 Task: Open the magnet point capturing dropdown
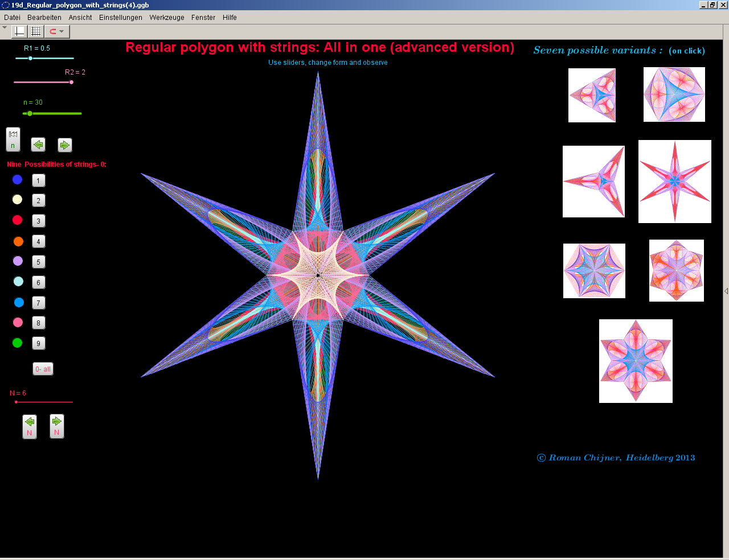pos(56,31)
